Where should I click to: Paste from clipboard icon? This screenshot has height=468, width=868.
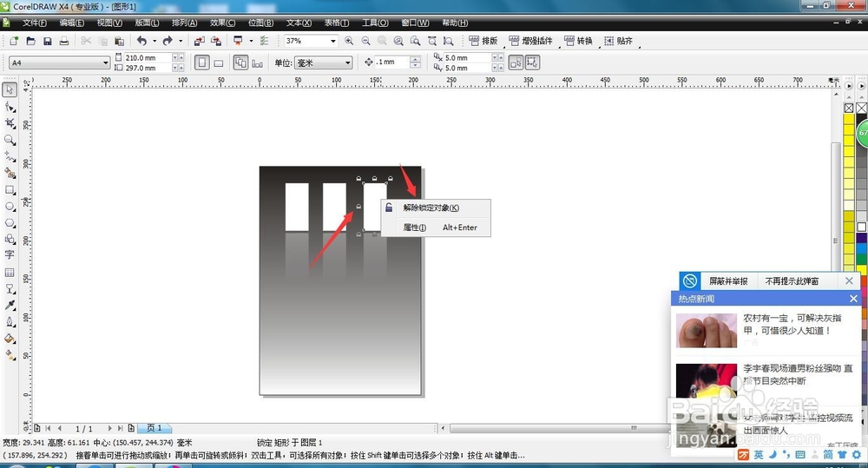coord(119,41)
